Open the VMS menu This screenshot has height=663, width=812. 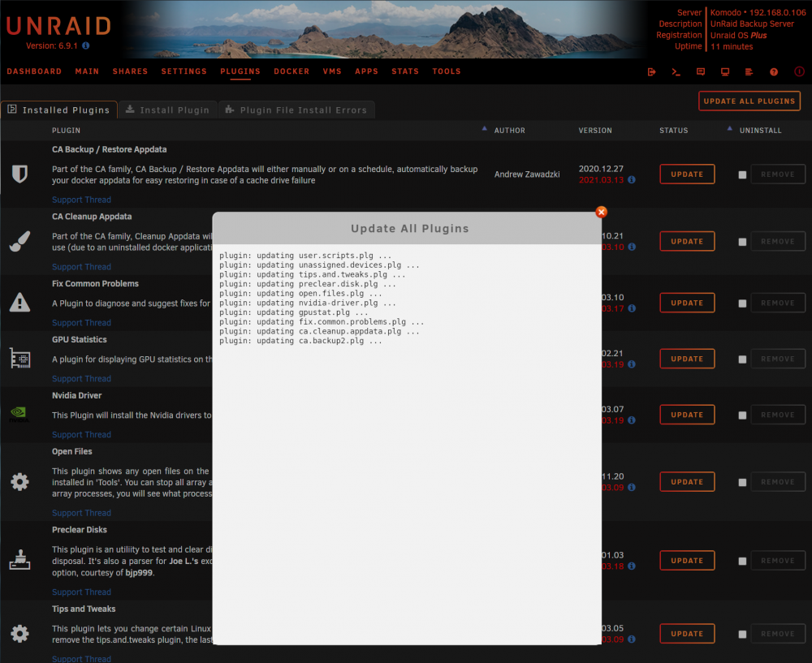[332, 71]
